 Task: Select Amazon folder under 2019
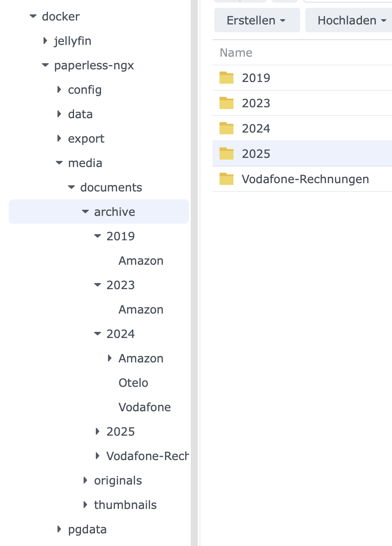(141, 261)
